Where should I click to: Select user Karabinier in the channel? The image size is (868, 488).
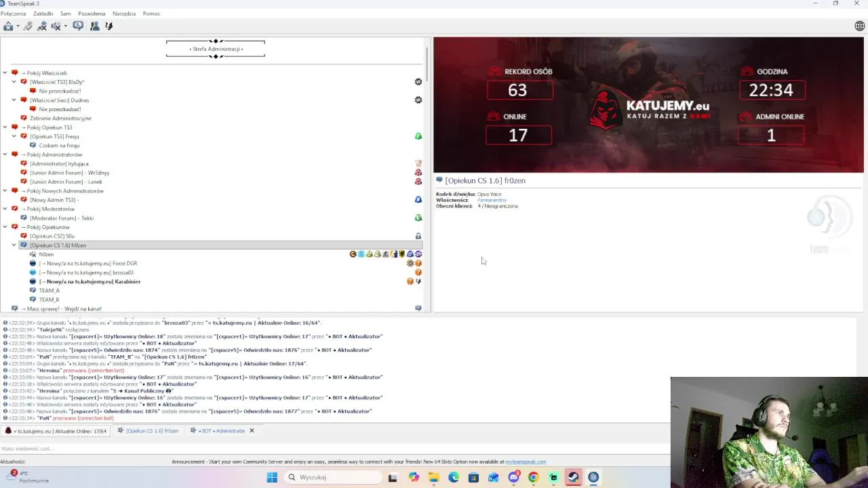click(x=90, y=281)
